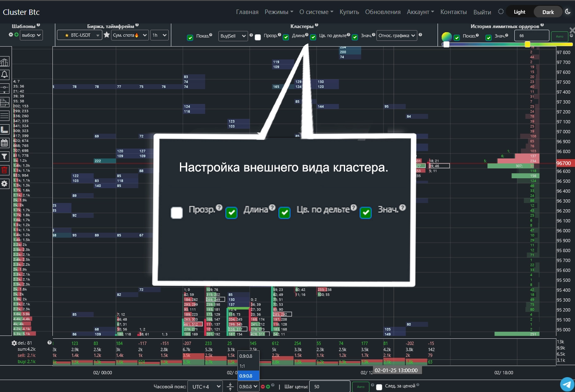Open the calendar icon in left sidebar
The width and height of the screenshot is (575, 392).
click(5, 143)
